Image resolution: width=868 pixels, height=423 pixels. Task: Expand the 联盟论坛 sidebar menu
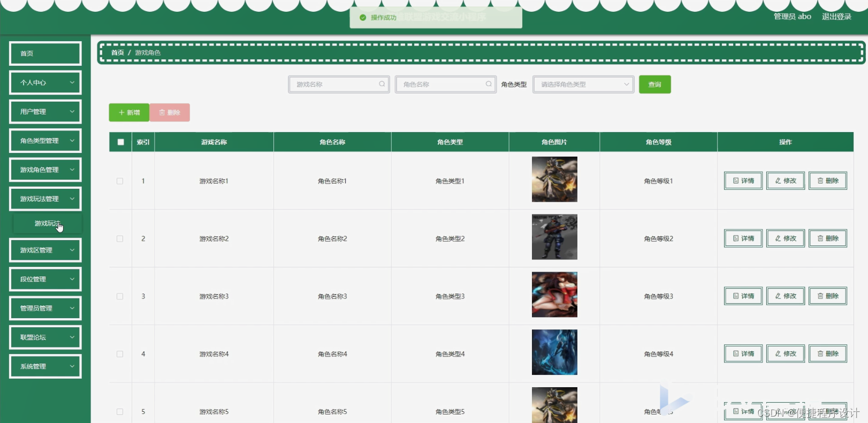[x=45, y=337]
